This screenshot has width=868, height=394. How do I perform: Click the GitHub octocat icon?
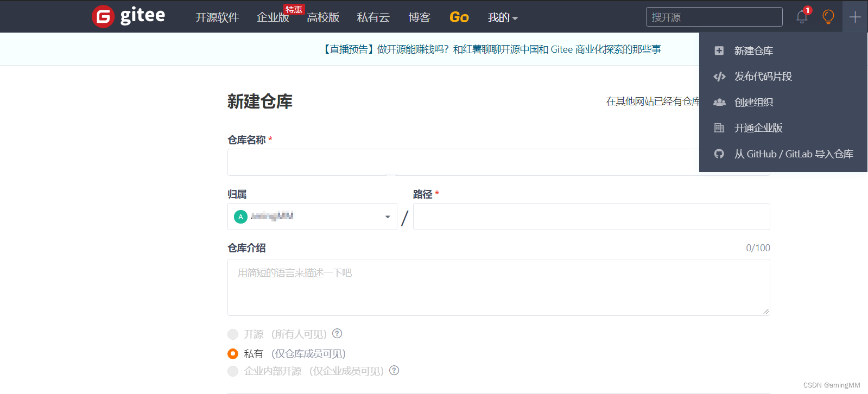coord(719,154)
